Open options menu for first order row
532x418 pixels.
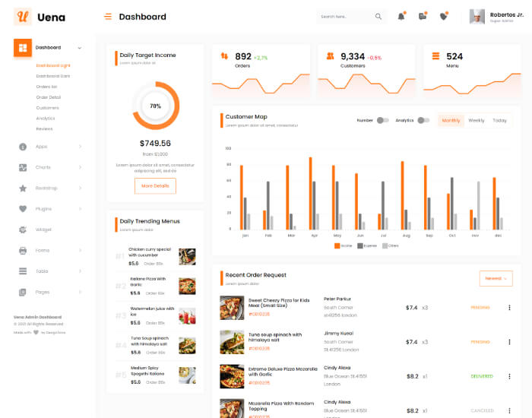point(509,308)
